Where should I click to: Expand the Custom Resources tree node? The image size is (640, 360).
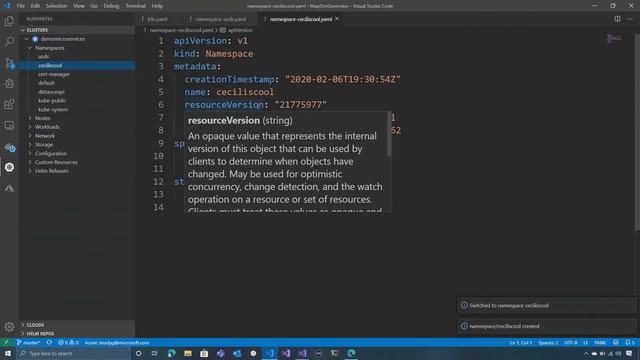tap(30, 162)
